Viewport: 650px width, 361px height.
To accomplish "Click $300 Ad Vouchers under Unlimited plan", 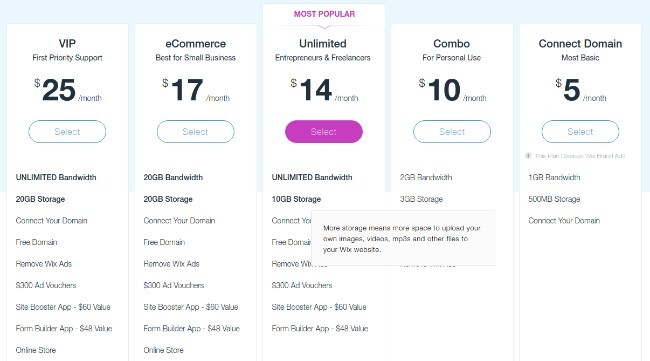I will pos(302,285).
